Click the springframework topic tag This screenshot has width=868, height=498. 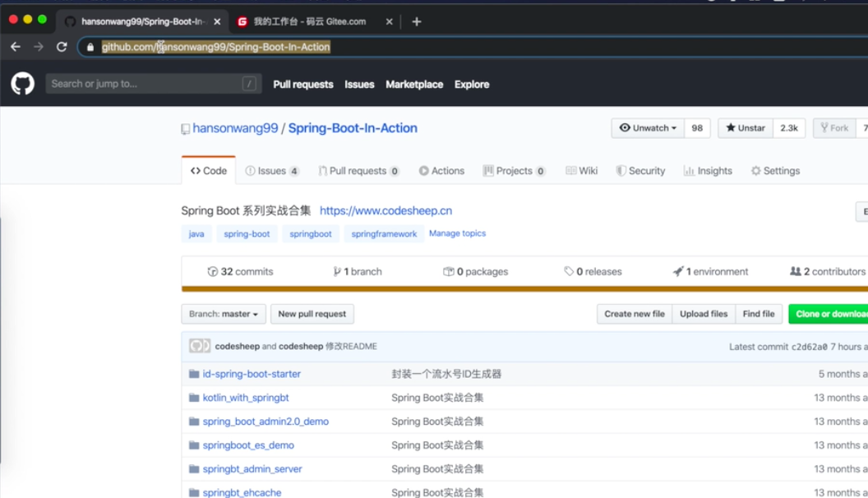click(384, 234)
